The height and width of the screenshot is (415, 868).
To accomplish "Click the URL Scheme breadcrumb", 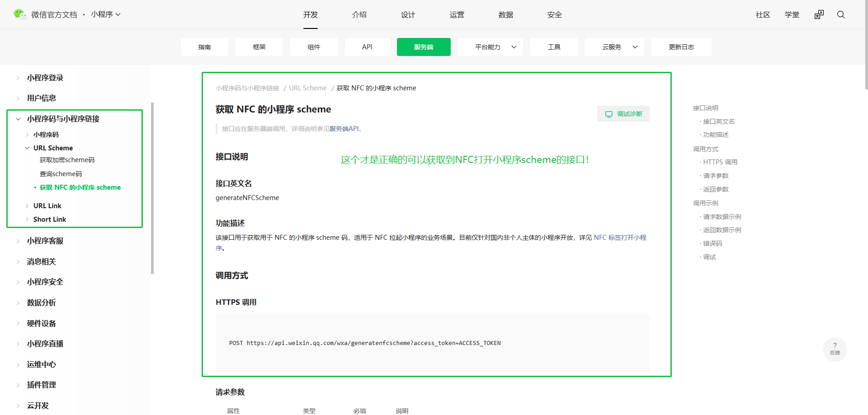I will tap(308, 88).
